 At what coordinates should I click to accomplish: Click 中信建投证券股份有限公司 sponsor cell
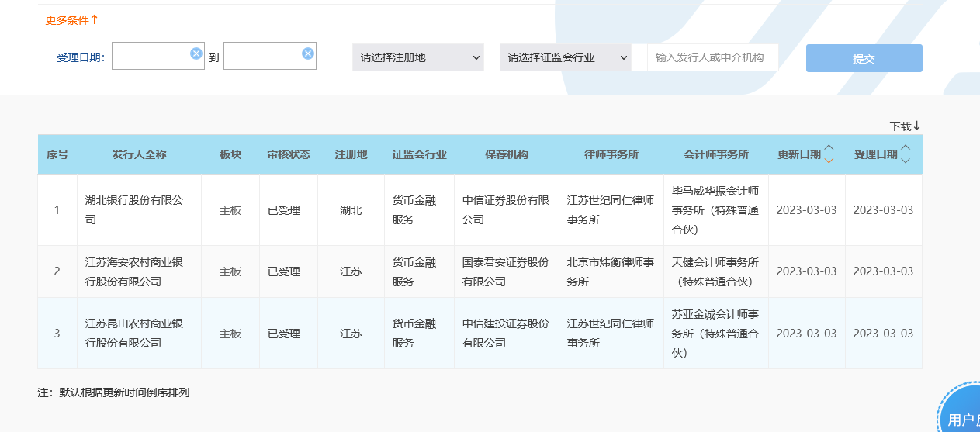506,334
